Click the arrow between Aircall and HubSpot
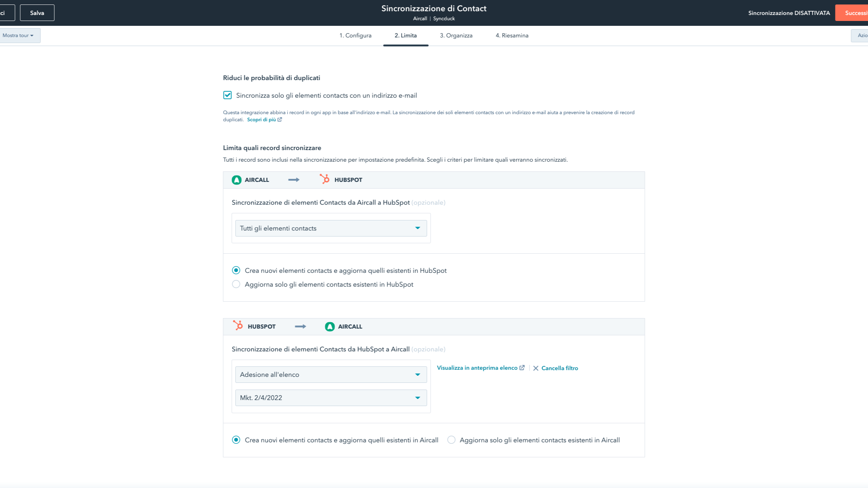The width and height of the screenshot is (868, 488). tap(294, 180)
